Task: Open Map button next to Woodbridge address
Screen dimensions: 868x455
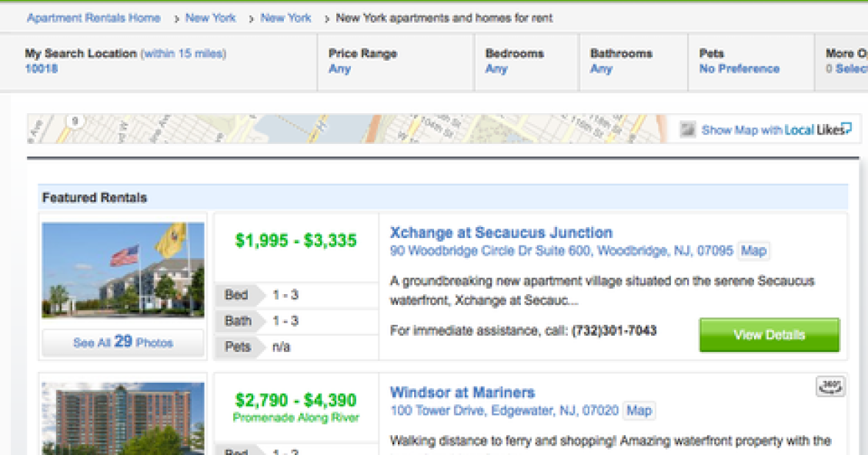Action: coord(753,251)
